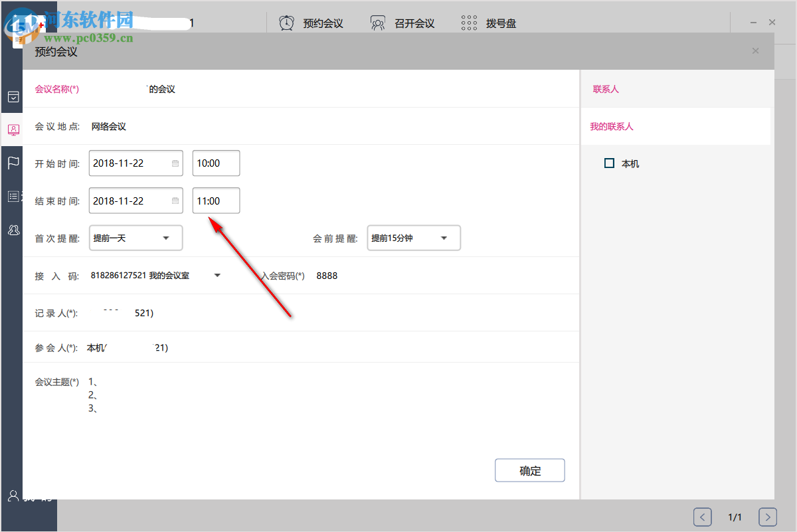Click the page indicator 1/1
This screenshot has height=532, width=797.
[x=735, y=517]
